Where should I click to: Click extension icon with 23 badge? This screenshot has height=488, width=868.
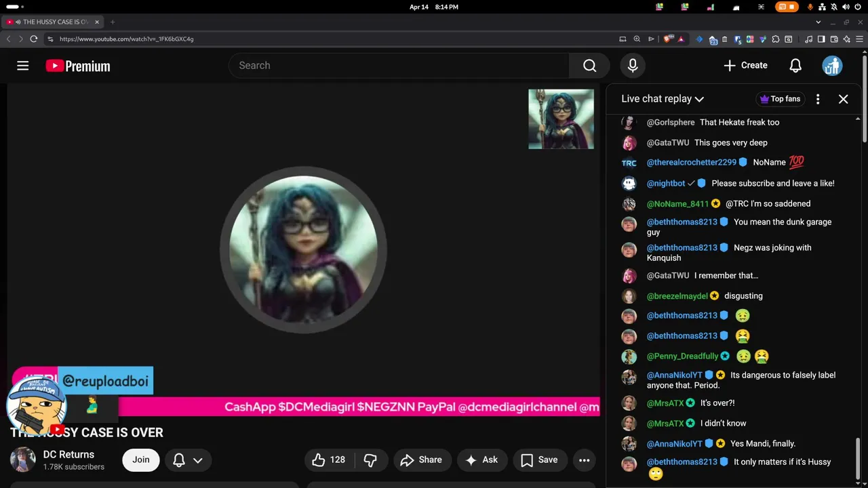point(713,39)
